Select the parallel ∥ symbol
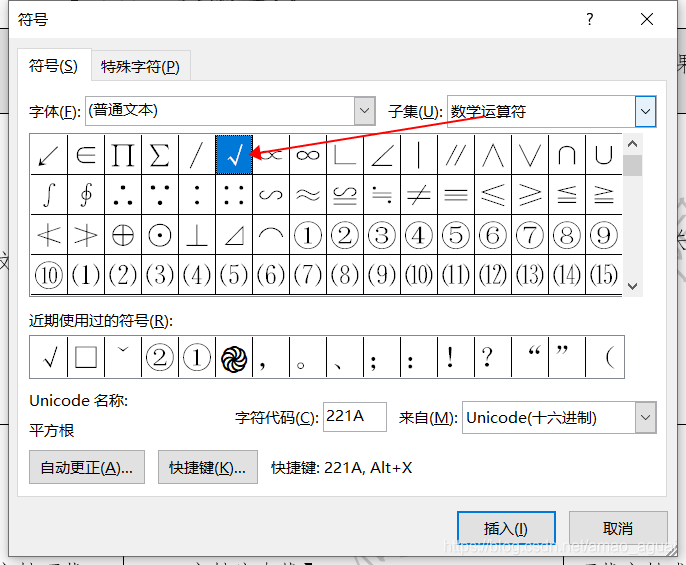The image size is (686, 565). pyautogui.click(x=456, y=154)
